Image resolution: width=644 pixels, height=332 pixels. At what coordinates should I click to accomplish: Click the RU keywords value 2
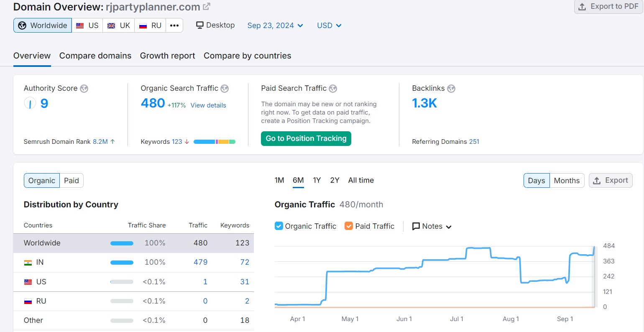(247, 301)
